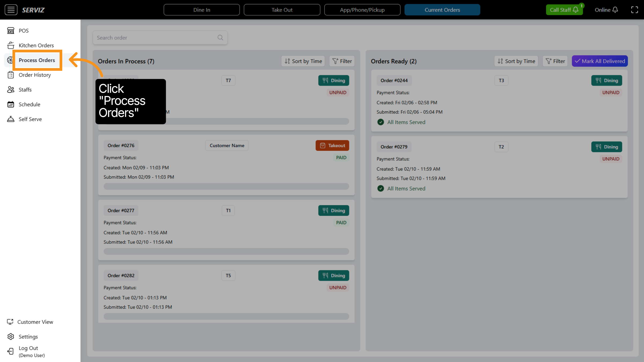Click the hamburger menu icon
Viewport: 644px width, 362px height.
tap(11, 10)
